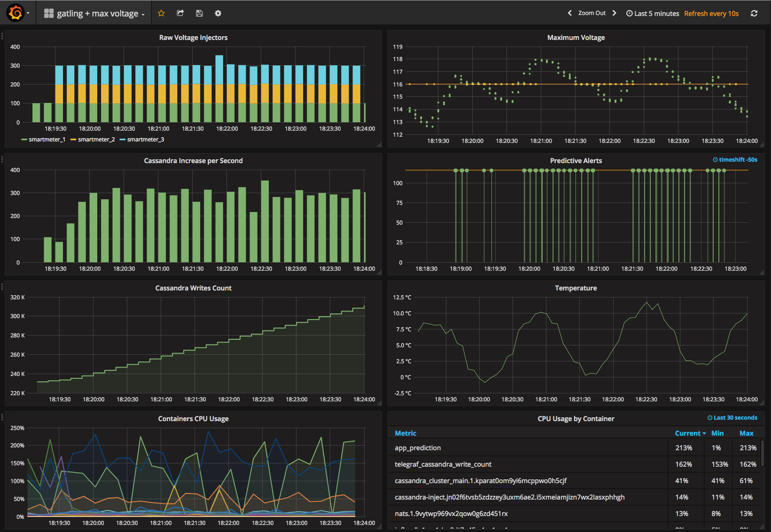The image size is (771, 532).
Task: Sort table by Current column
Action: [x=690, y=433]
